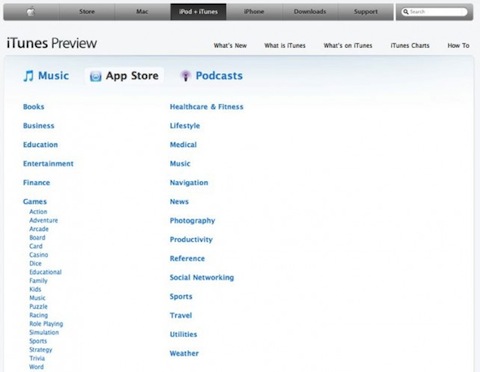Viewport: 480px width, 372px height.
Task: Click the Podcasts icon
Action: [186, 76]
